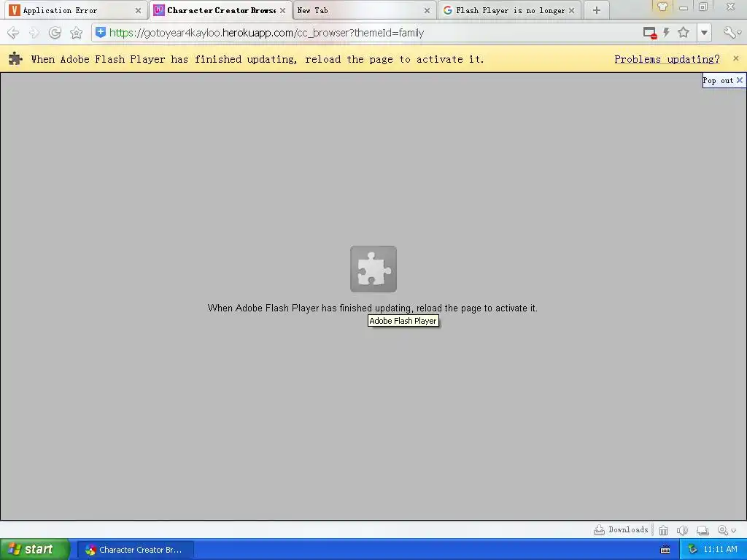This screenshot has height=560, width=747.
Task: Open a new tab with the plus button
Action: point(597,10)
